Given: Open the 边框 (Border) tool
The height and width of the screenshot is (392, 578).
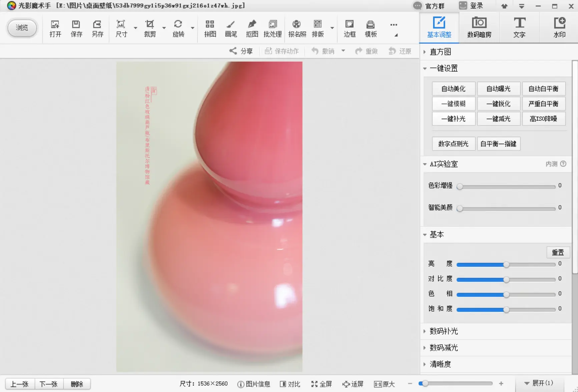Looking at the screenshot, I should pos(349,28).
